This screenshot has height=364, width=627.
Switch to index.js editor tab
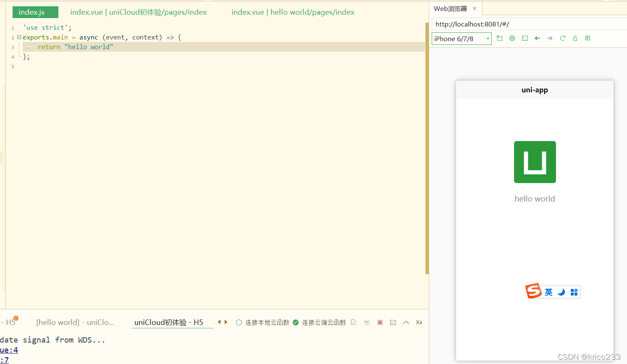[x=35, y=12]
